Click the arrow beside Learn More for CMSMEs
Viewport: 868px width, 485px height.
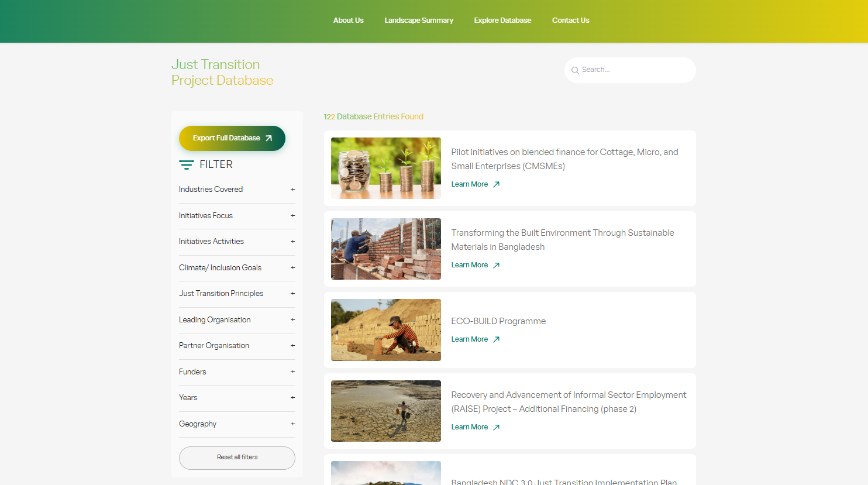[496, 184]
